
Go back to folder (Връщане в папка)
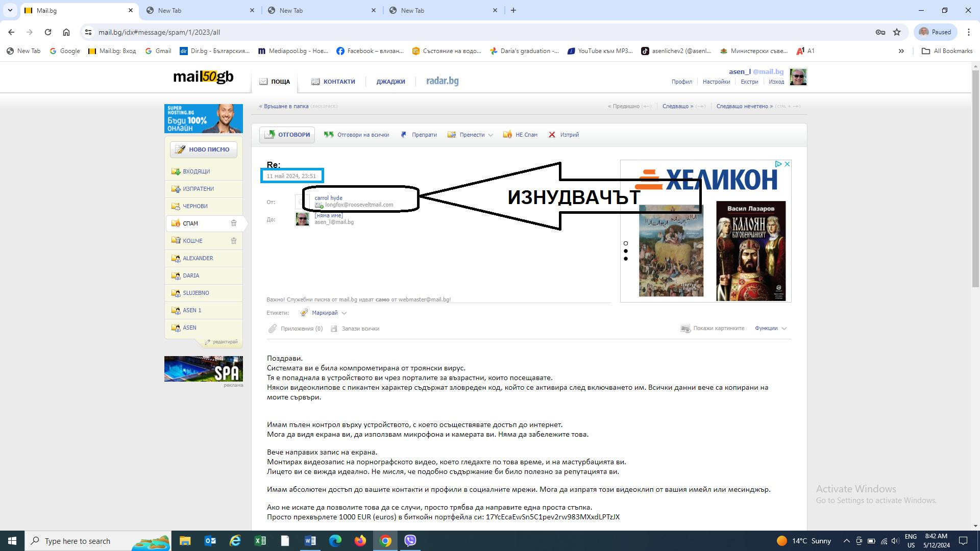point(284,106)
